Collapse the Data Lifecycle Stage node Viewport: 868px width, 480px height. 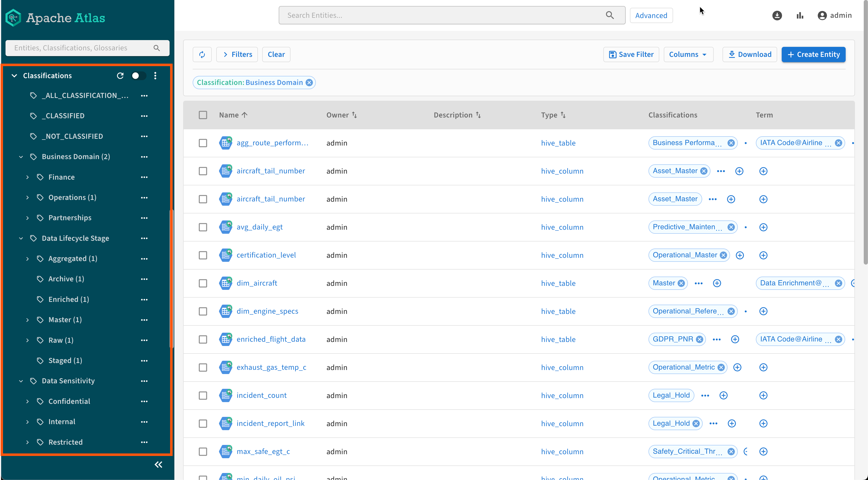pyautogui.click(x=21, y=239)
